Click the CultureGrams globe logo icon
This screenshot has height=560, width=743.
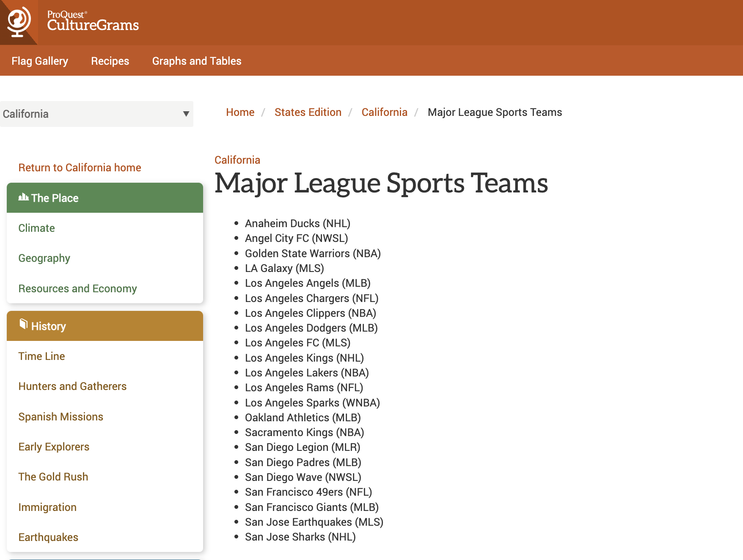pyautogui.click(x=19, y=22)
